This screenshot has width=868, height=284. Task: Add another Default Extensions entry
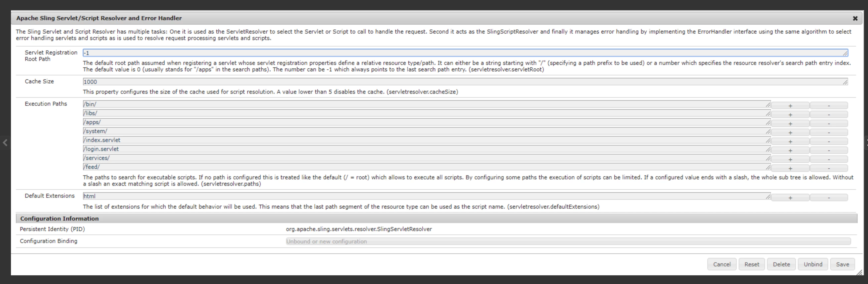(790, 198)
